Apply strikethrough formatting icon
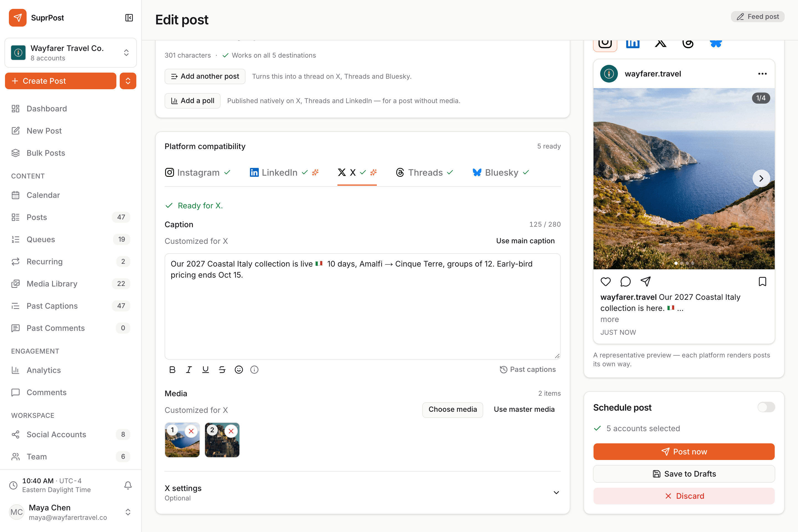798x532 pixels. 222,369
